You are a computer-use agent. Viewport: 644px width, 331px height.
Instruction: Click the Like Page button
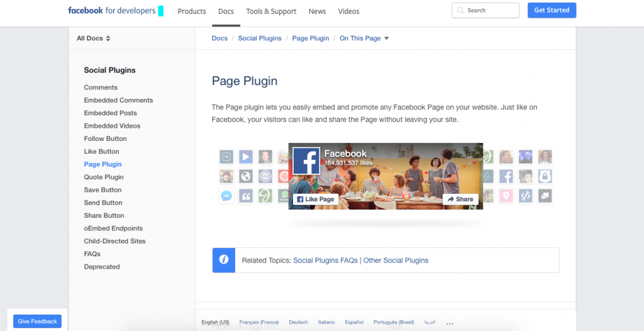click(316, 199)
